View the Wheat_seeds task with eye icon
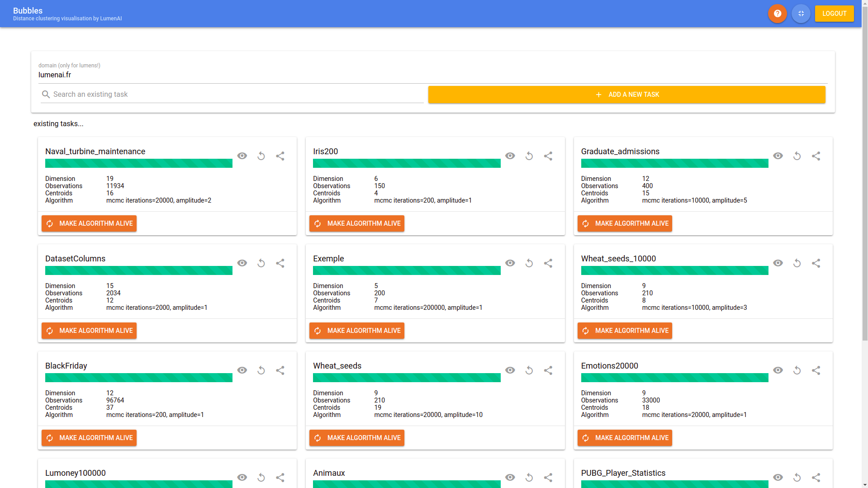This screenshot has width=868, height=488. [510, 370]
